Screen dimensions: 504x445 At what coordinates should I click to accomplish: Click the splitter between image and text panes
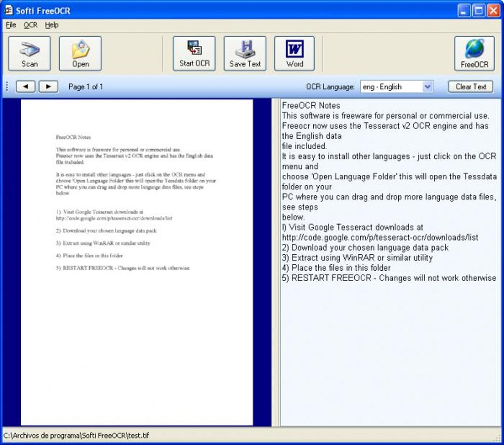tap(276, 262)
